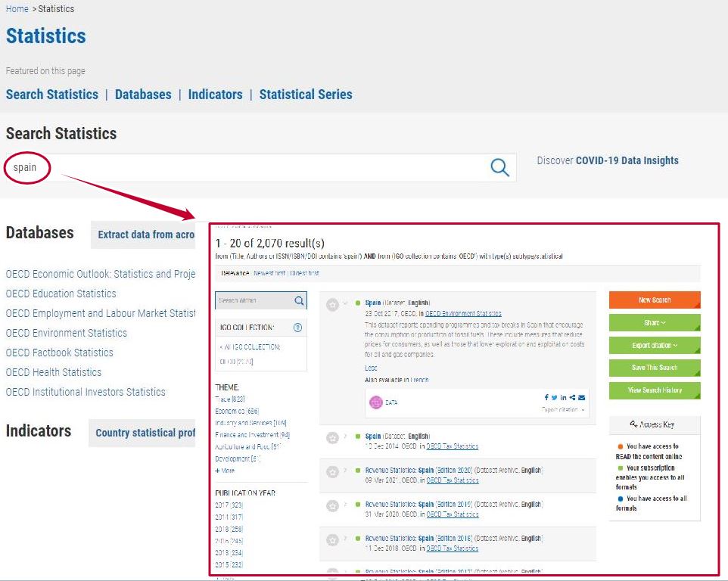Expand more themes with + More
Viewport: 728px width, 581px height.
tap(226, 471)
